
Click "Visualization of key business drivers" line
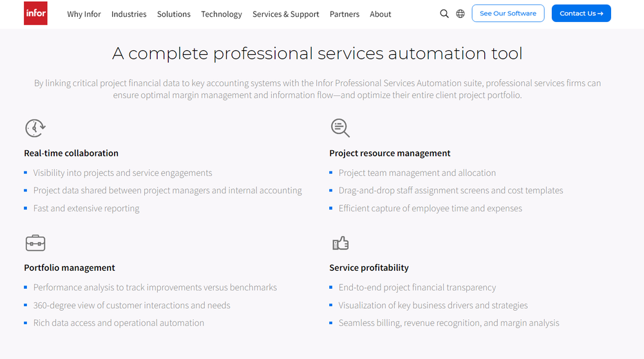[433, 306]
